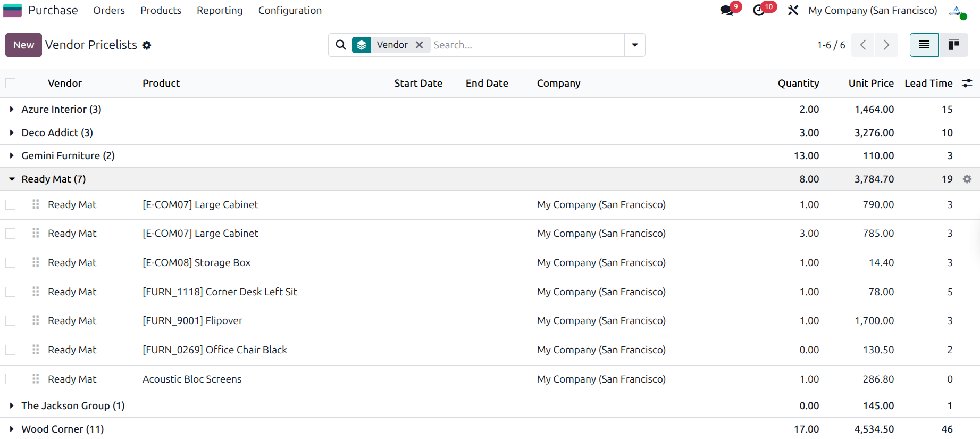Click the Vendor group-by layers icon
The width and height of the screenshot is (980, 439).
click(362, 45)
